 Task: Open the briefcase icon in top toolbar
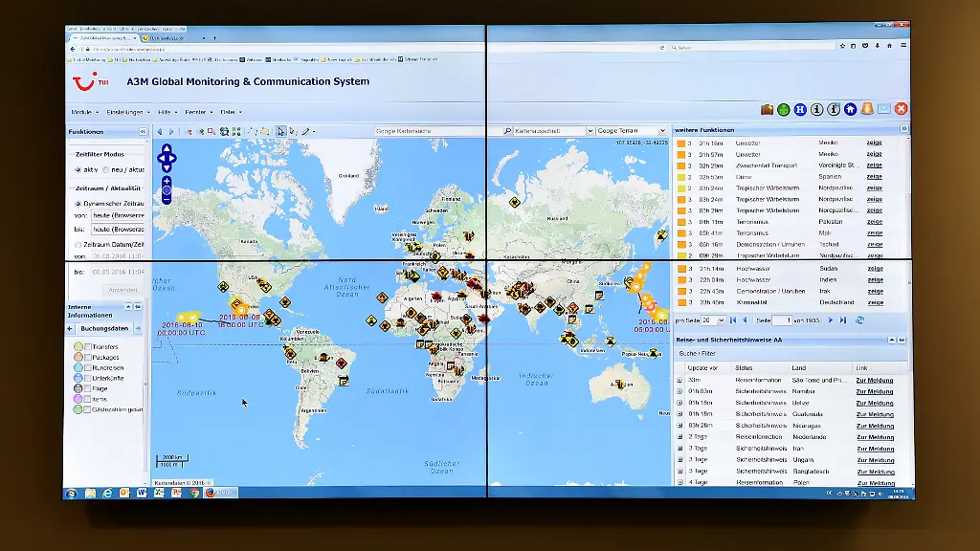click(x=767, y=109)
